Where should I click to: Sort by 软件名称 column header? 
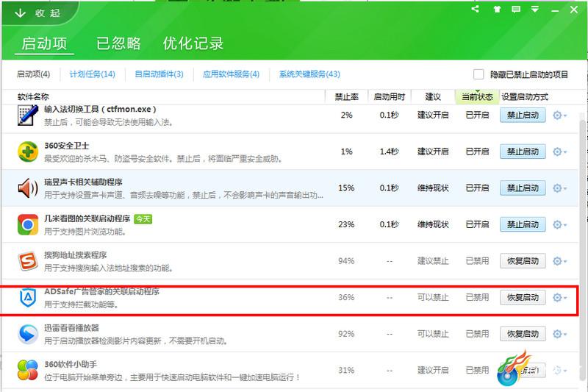[33, 97]
